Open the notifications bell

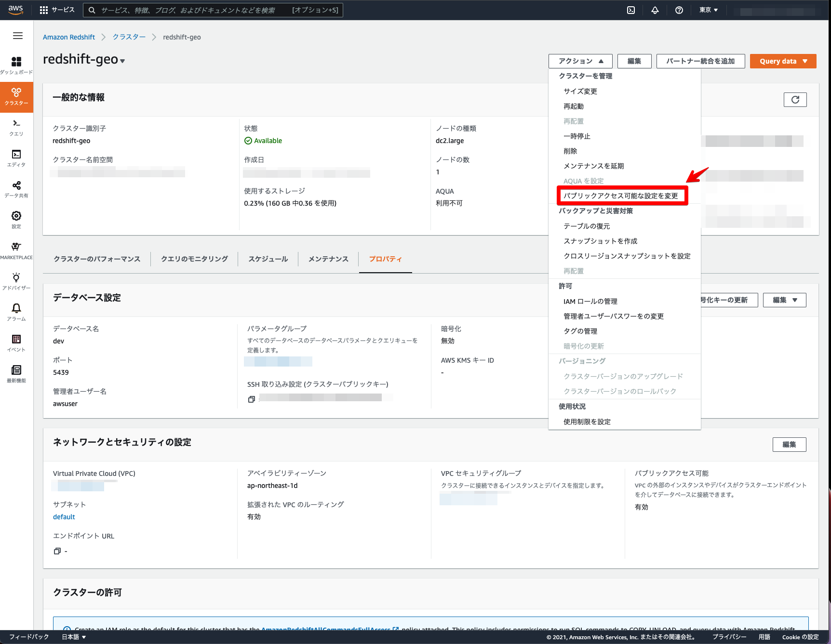coord(655,10)
